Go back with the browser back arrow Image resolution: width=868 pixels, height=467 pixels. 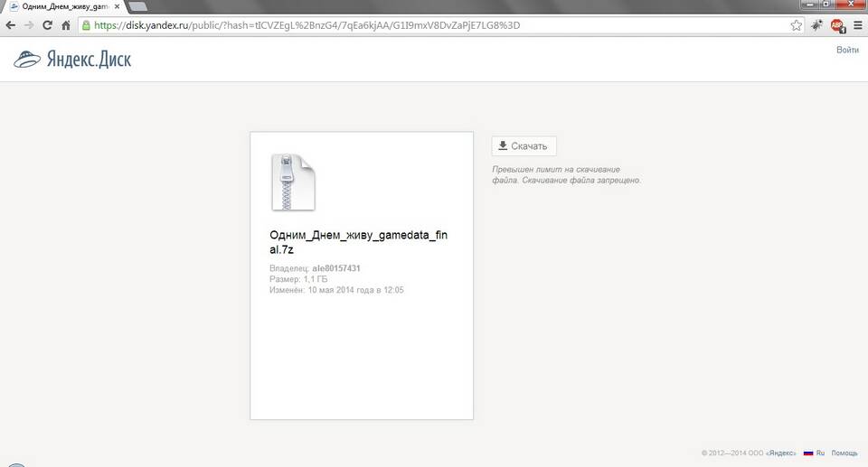point(11,25)
